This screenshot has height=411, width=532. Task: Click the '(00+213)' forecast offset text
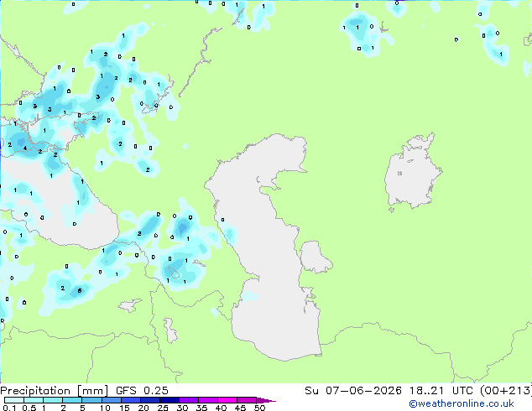tap(506, 391)
